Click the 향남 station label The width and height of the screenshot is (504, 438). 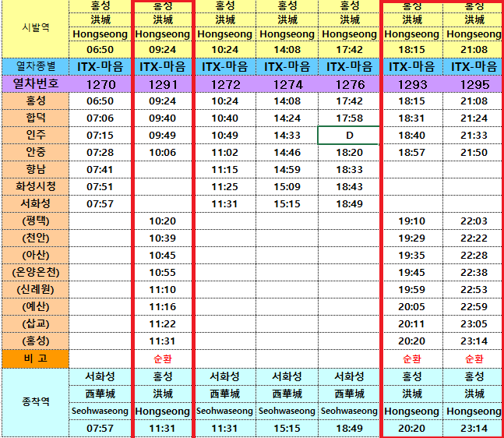click(x=36, y=169)
